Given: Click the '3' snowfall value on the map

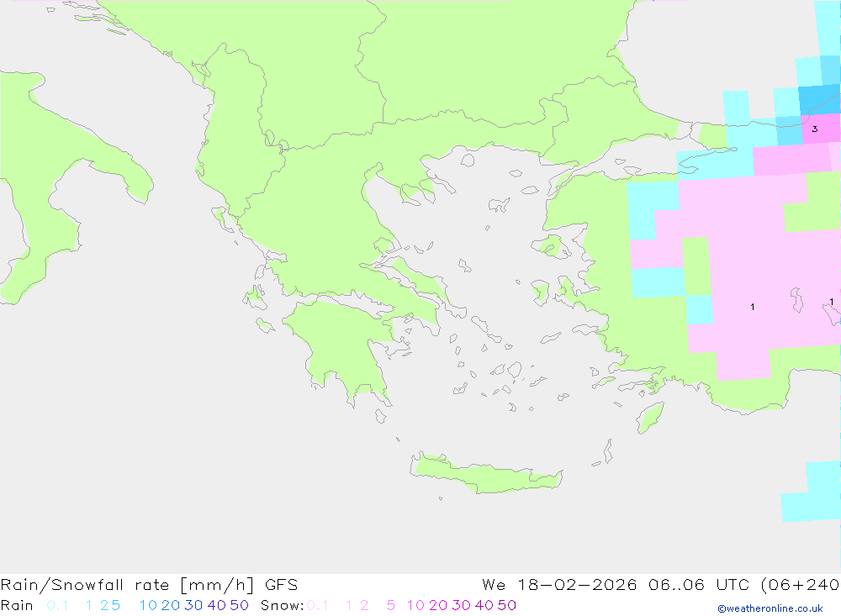Looking at the screenshot, I should 815,129.
